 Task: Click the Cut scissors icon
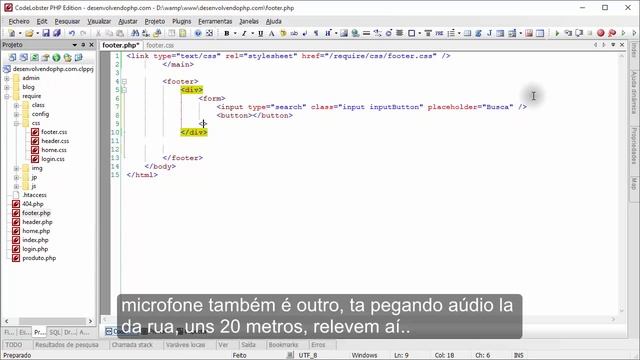98,33
